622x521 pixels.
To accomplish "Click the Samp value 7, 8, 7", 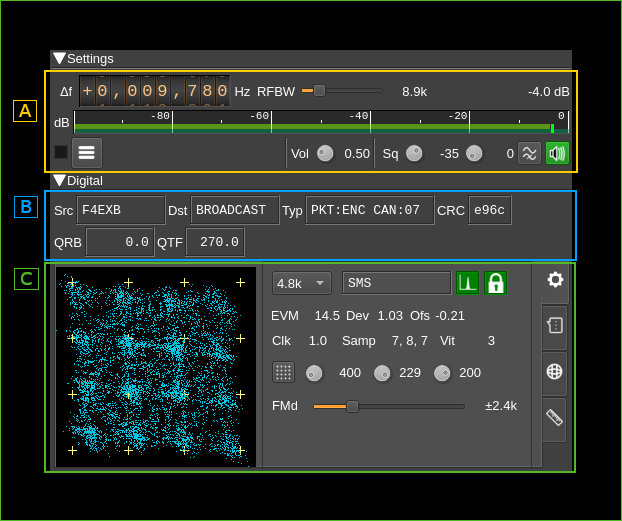I will (x=410, y=341).
